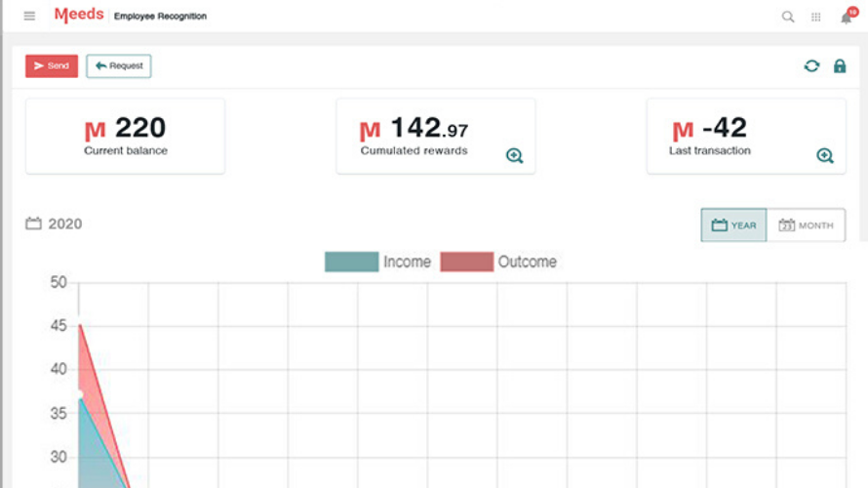The image size is (868, 488).
Task: Toggle the Income legend swatch
Action: tap(351, 262)
